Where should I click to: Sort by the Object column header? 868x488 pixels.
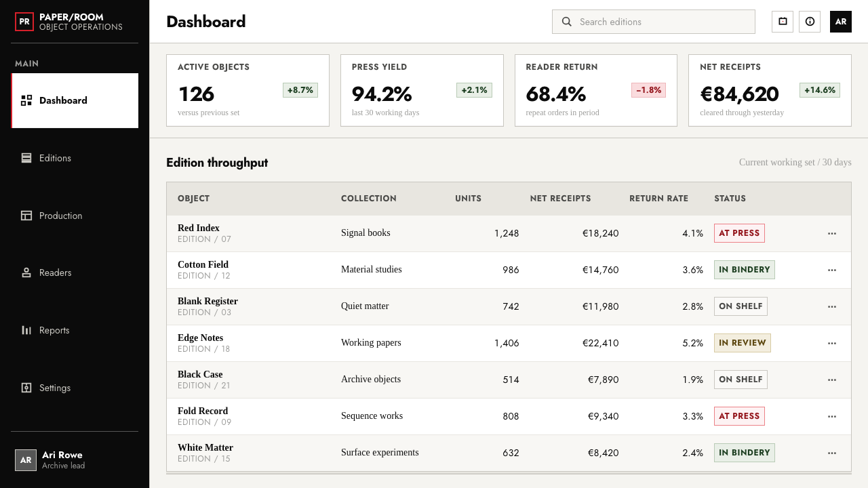point(193,199)
